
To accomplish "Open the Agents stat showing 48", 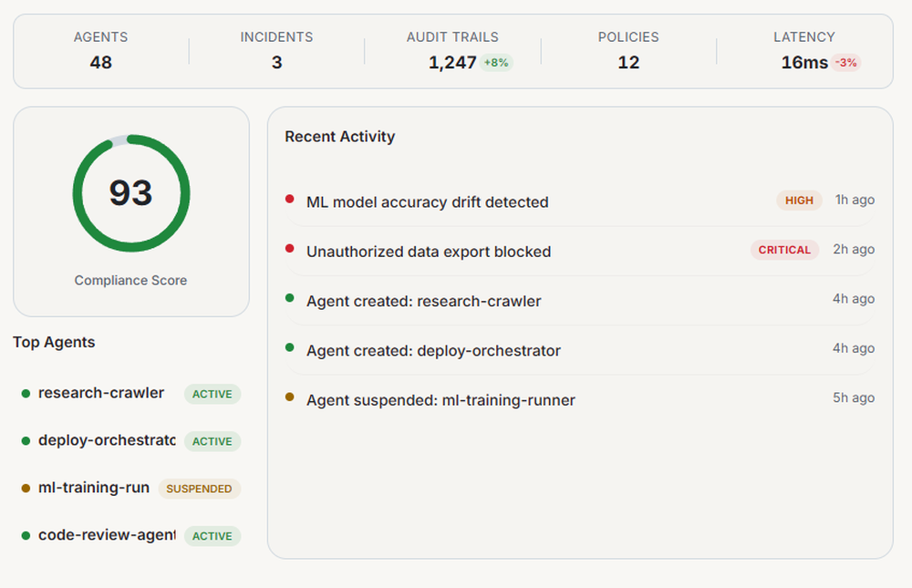I will [100, 51].
